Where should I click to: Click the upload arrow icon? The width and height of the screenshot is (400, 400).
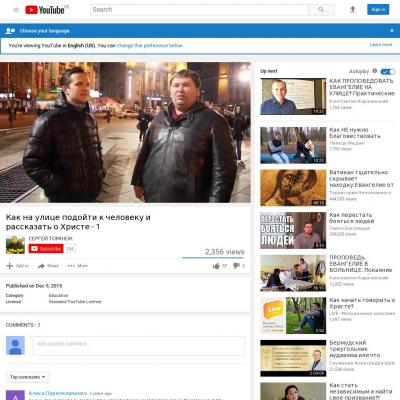coord(353,10)
